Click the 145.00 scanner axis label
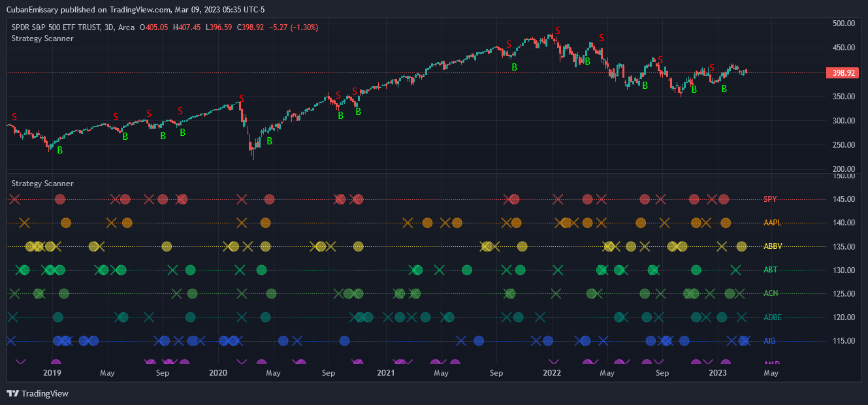 (x=844, y=199)
